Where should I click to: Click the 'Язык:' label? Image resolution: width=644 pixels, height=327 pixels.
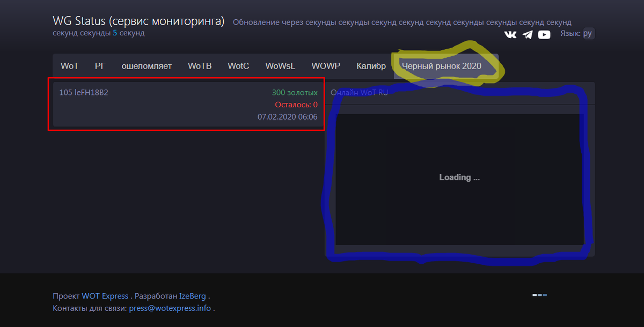pos(570,33)
